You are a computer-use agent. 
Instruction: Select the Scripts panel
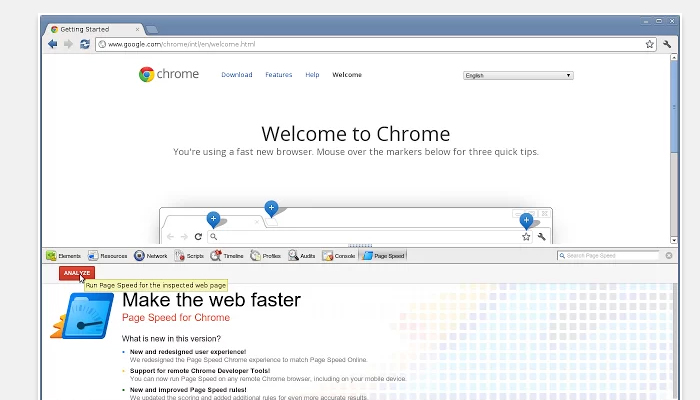pos(189,256)
